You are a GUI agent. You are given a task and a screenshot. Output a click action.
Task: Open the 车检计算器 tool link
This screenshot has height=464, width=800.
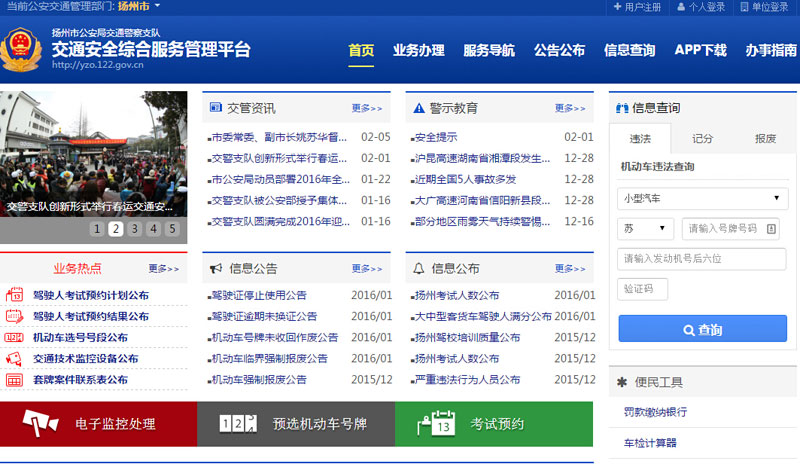(650, 443)
